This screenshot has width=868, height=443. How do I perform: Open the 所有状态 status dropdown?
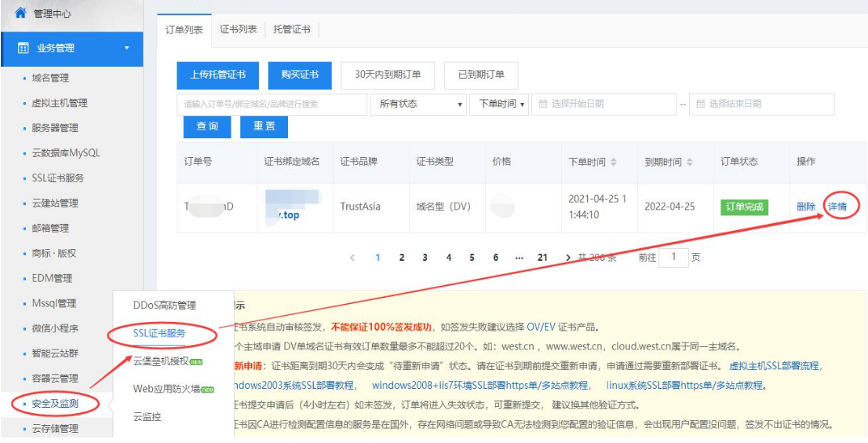(421, 104)
